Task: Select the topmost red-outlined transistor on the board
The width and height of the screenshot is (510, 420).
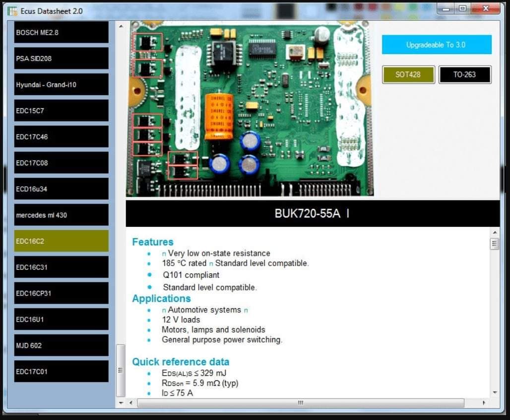Action: tap(148, 42)
